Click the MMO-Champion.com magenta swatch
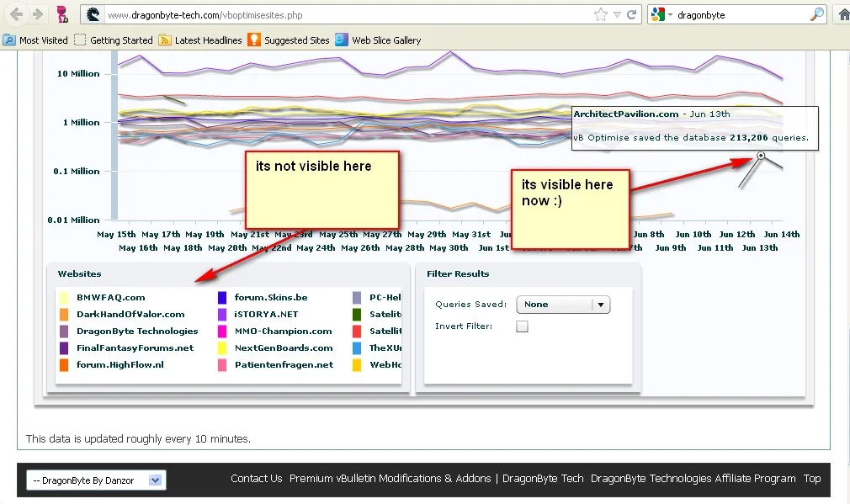Image resolution: width=850 pixels, height=504 pixels. click(x=221, y=331)
